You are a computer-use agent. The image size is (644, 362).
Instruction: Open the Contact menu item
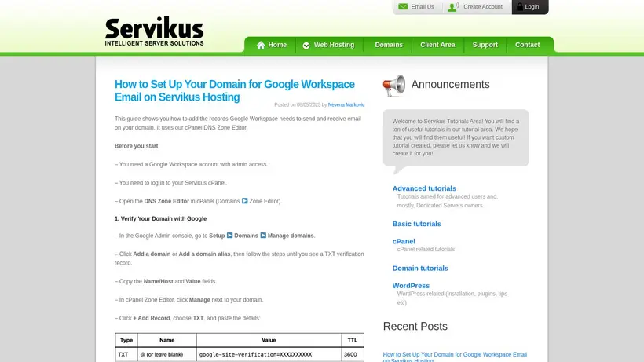(x=527, y=45)
